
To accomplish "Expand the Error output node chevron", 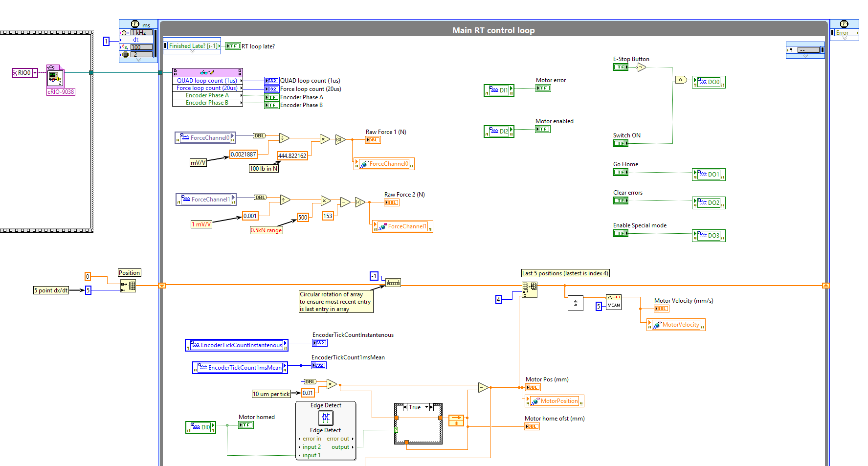I will 845,38.
